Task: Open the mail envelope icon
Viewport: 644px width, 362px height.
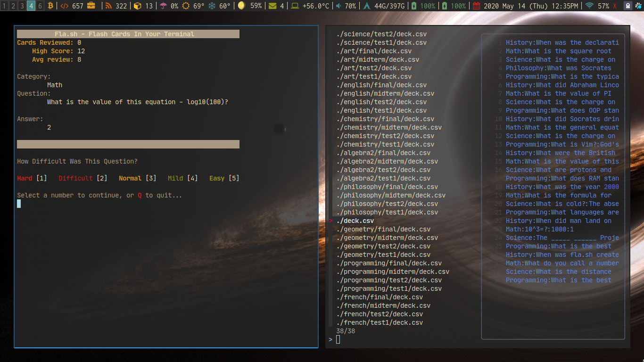Action: coord(272,6)
